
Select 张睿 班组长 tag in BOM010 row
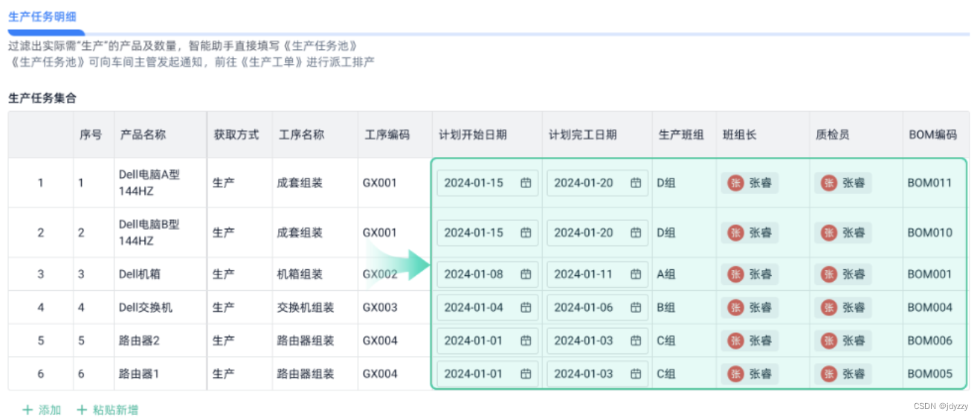[x=749, y=233]
